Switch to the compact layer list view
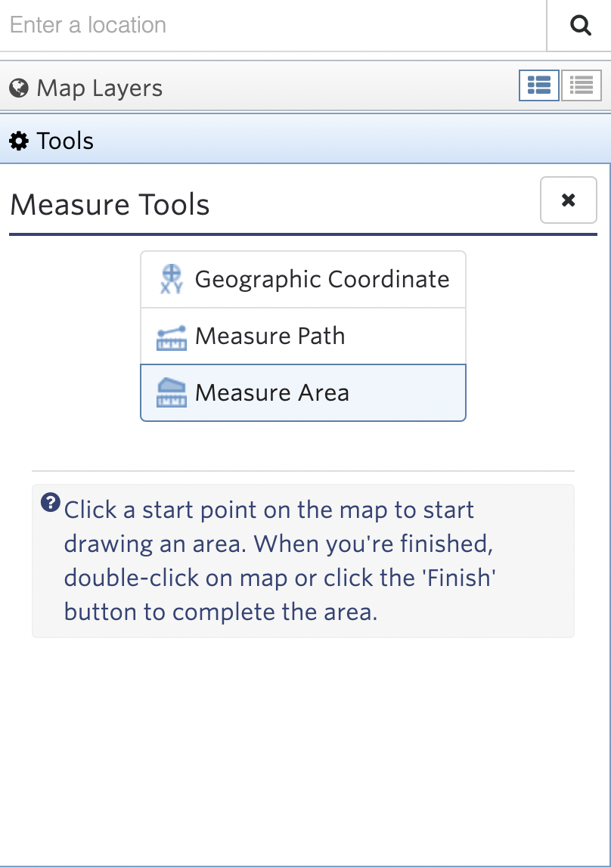The height and width of the screenshot is (868, 611). [581, 85]
